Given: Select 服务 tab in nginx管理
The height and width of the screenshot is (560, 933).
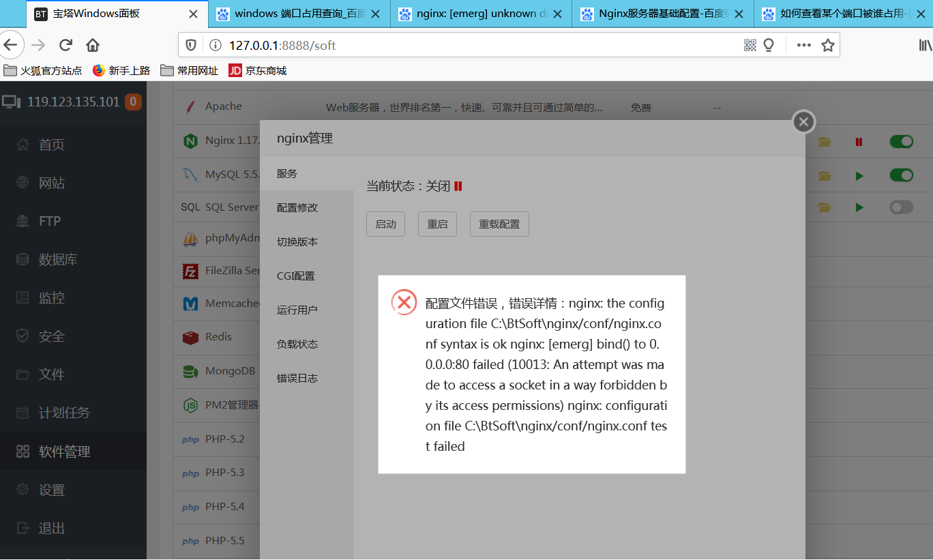Looking at the screenshot, I should click(307, 173).
